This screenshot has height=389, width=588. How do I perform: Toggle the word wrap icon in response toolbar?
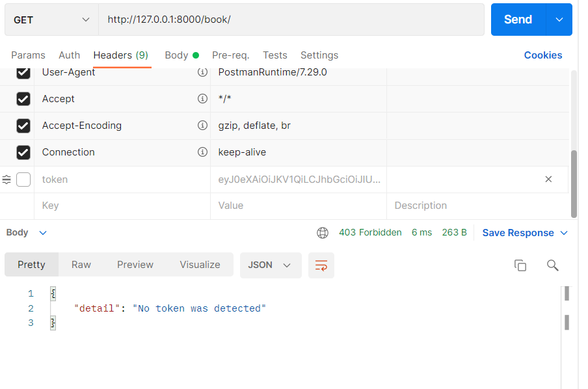[321, 265]
